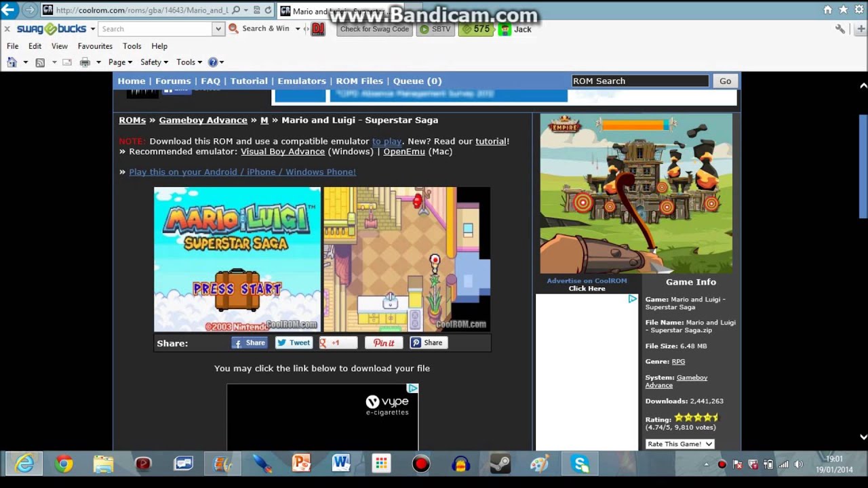Open the Visual Boy Advance emulator link
Image resolution: width=868 pixels, height=488 pixels.
pyautogui.click(x=283, y=151)
